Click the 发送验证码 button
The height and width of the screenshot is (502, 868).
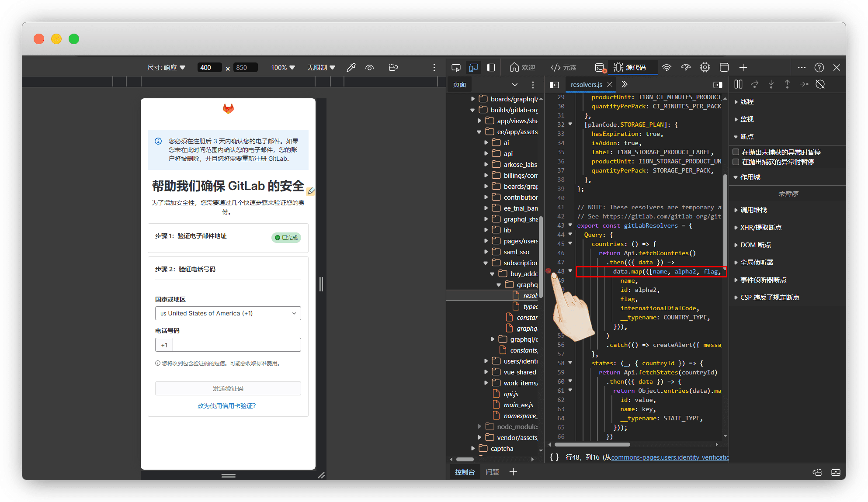click(228, 388)
